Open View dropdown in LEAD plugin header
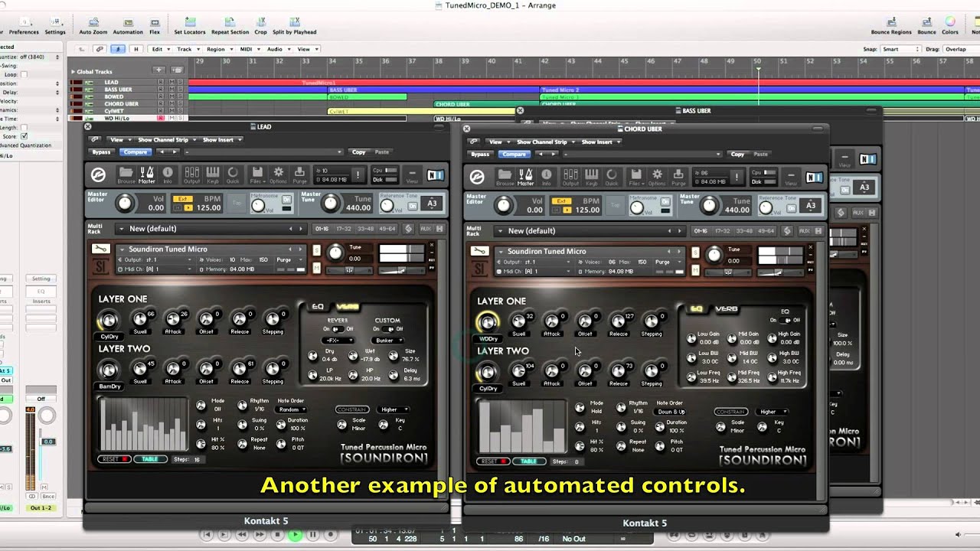 click(119, 140)
